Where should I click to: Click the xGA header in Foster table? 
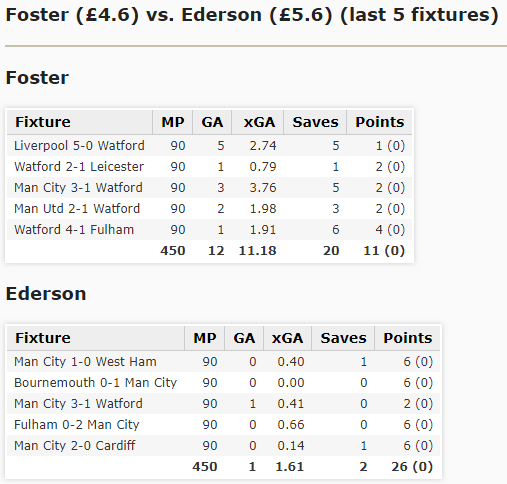(x=258, y=122)
